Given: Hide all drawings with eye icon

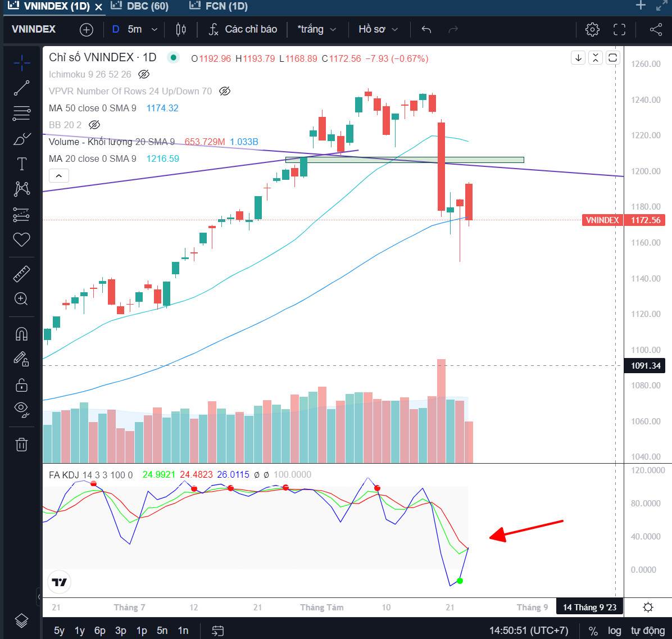Looking at the screenshot, I should pos(21,409).
